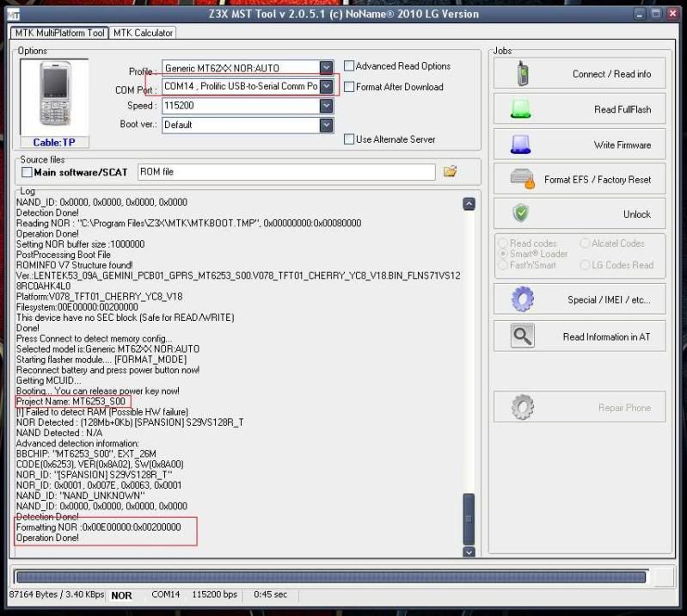The width and height of the screenshot is (687, 616).
Task: Switch to the MTK Calculator tab
Action: click(143, 33)
